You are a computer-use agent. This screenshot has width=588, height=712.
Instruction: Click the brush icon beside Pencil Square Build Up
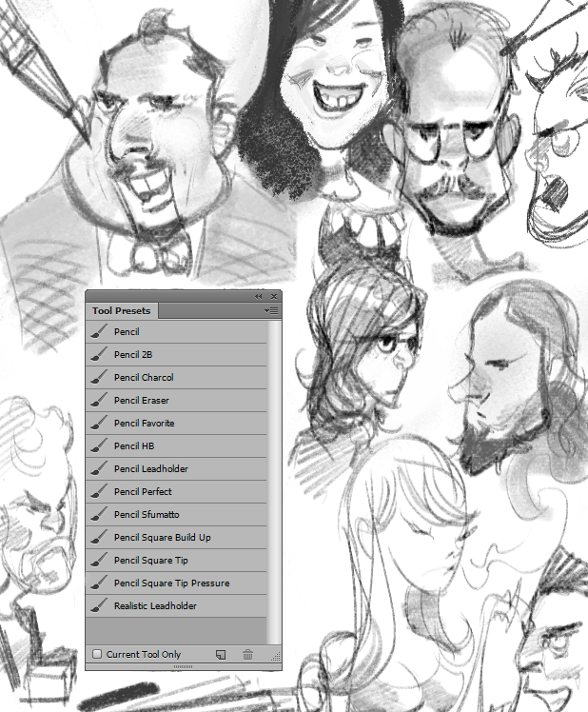coord(99,537)
